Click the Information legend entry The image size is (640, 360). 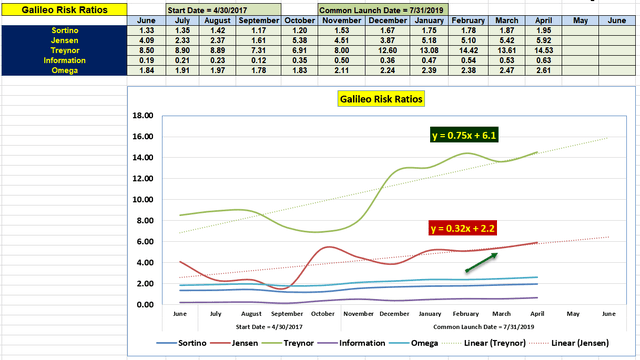tap(351, 343)
